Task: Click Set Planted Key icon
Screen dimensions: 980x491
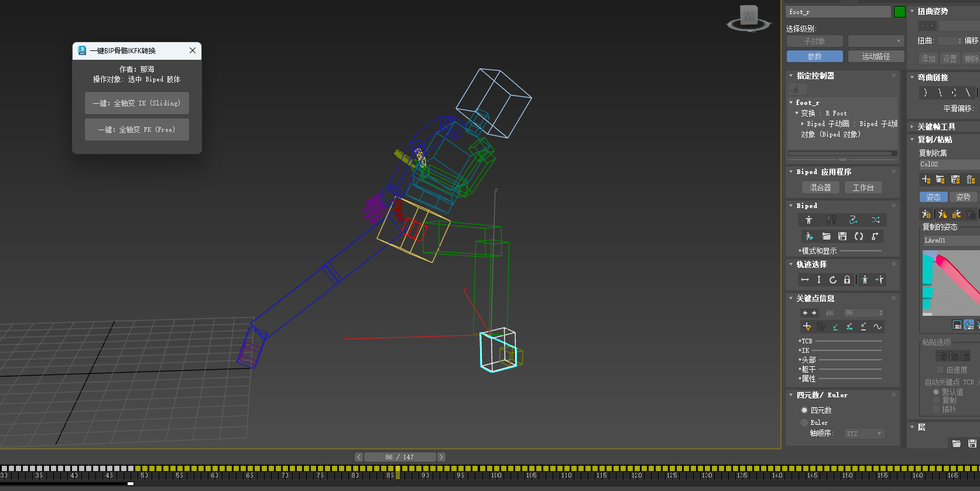Action: (835, 326)
